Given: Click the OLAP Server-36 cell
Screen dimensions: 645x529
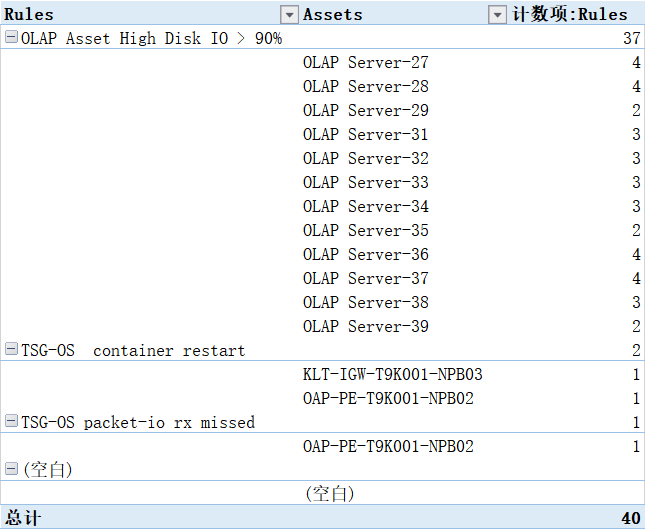Looking at the screenshot, I should click(365, 254).
